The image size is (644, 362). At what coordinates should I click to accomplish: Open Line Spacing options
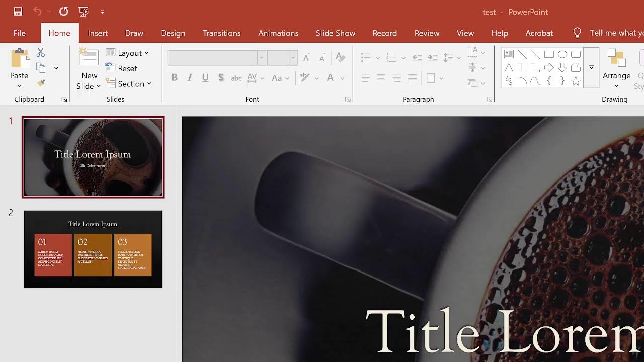coord(451,58)
